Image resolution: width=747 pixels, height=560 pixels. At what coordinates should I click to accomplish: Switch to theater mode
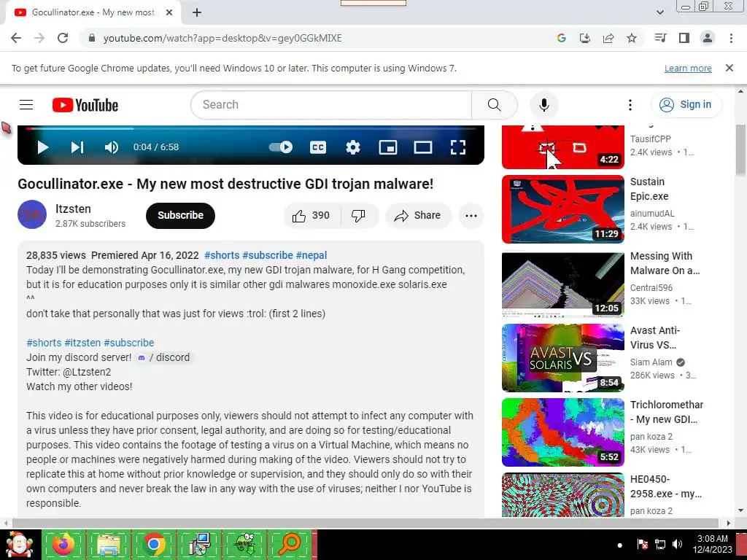[422, 147]
